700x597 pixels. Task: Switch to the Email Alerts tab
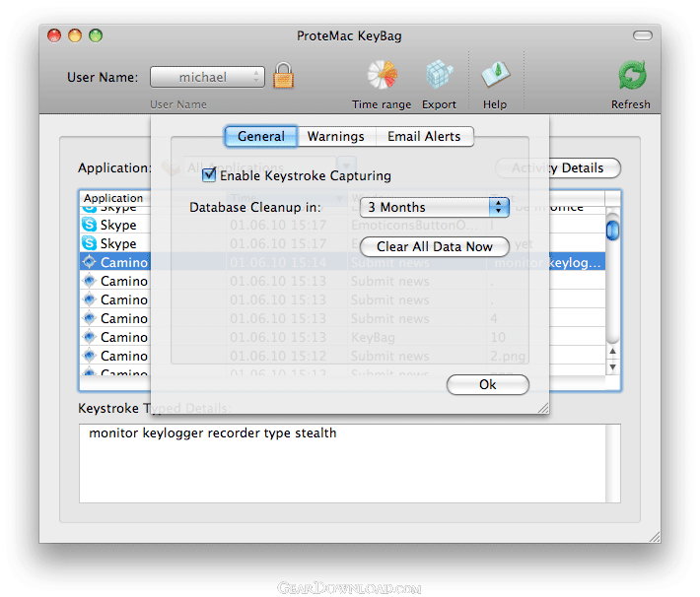click(x=424, y=136)
